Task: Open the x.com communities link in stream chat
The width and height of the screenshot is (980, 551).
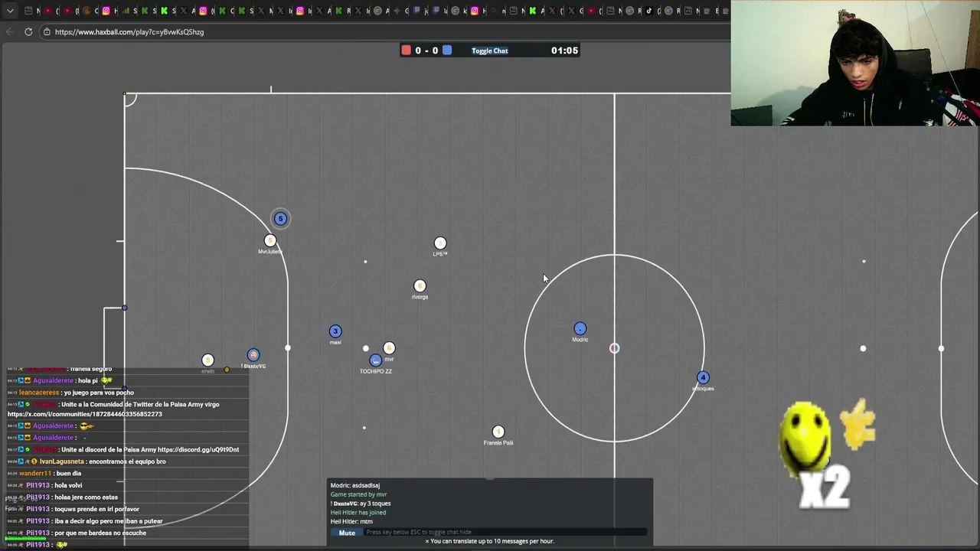Action: click(x=85, y=414)
